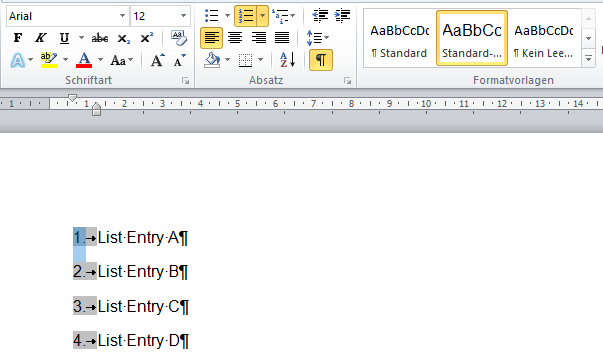Click the text List Entry C
The image size is (603, 364).
click(x=138, y=306)
